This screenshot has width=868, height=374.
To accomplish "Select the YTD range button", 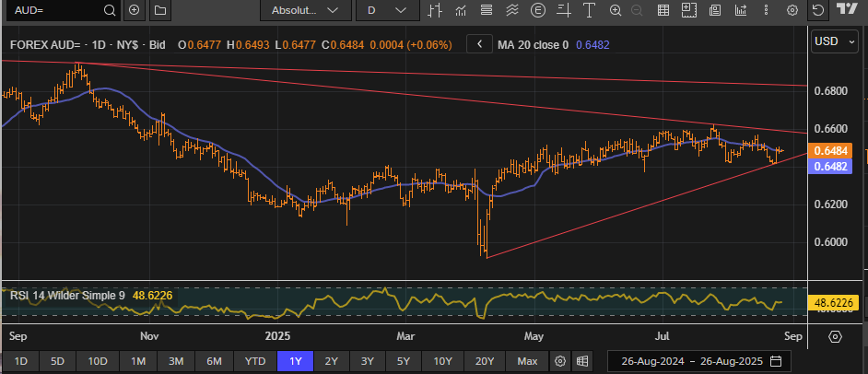I will (254, 361).
